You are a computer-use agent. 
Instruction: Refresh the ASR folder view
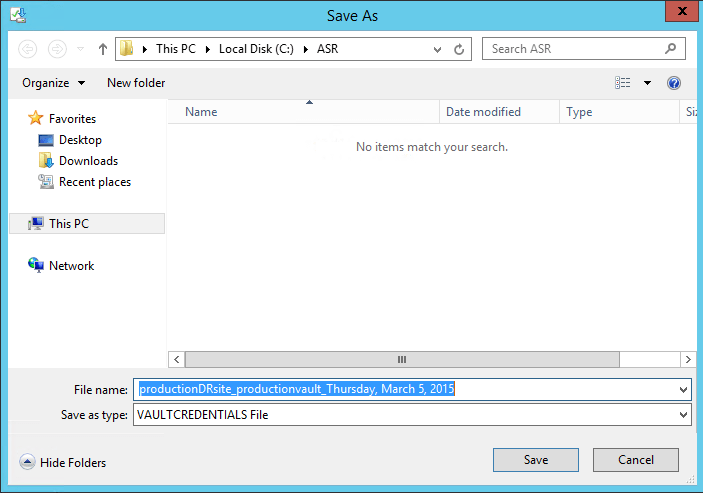[459, 49]
